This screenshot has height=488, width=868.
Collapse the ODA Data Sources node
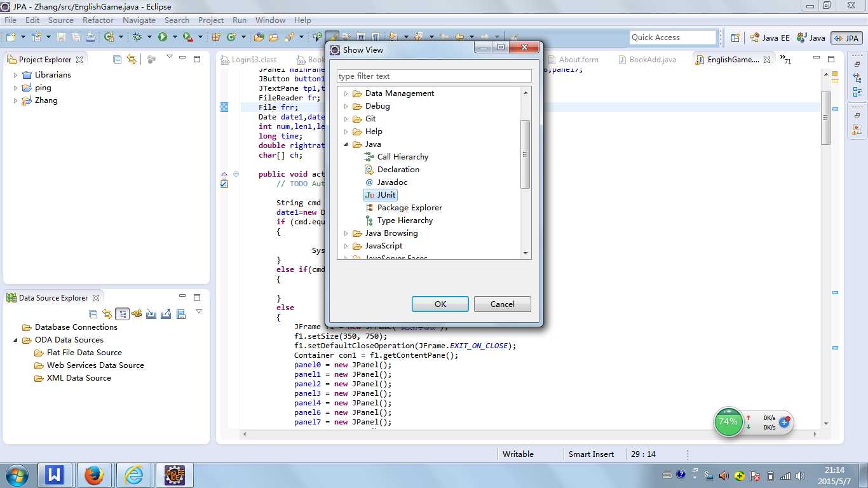[16, 340]
